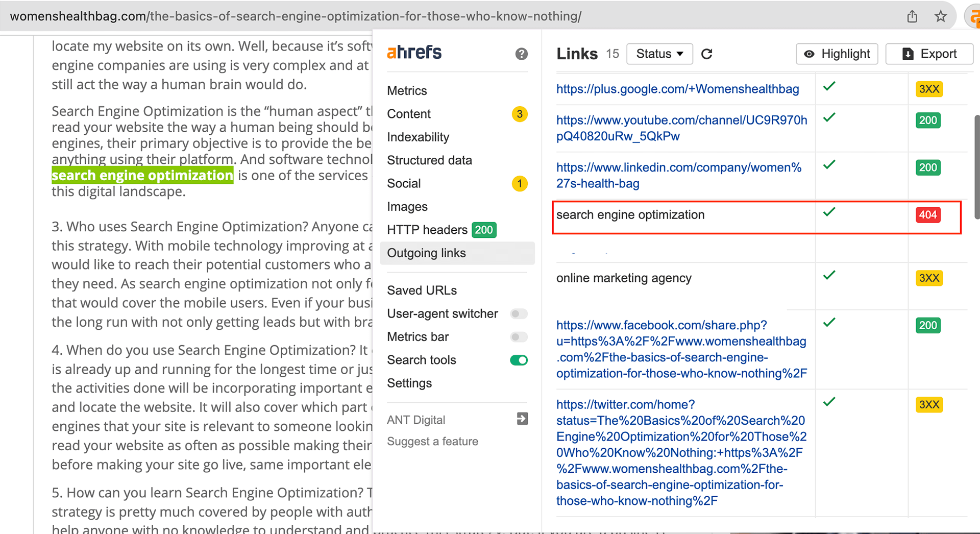Click checkmark in linkedin.com row
This screenshot has height=534, width=980.
point(829,164)
